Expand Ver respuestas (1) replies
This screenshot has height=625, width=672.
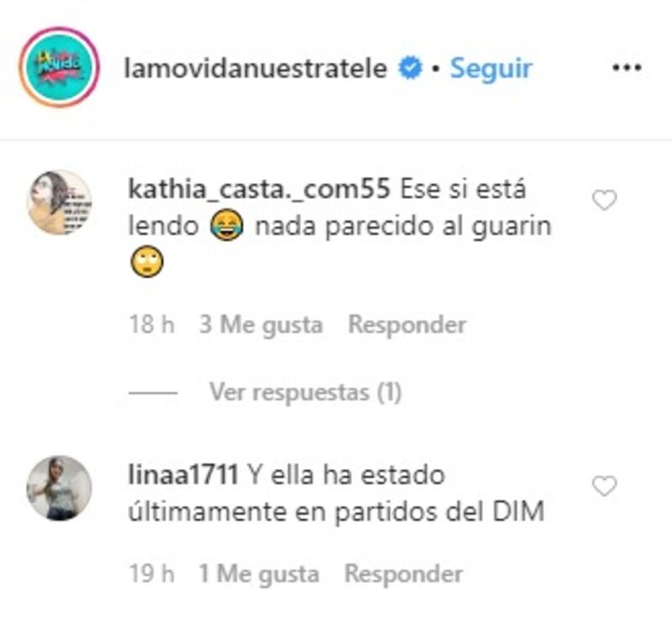[305, 391]
